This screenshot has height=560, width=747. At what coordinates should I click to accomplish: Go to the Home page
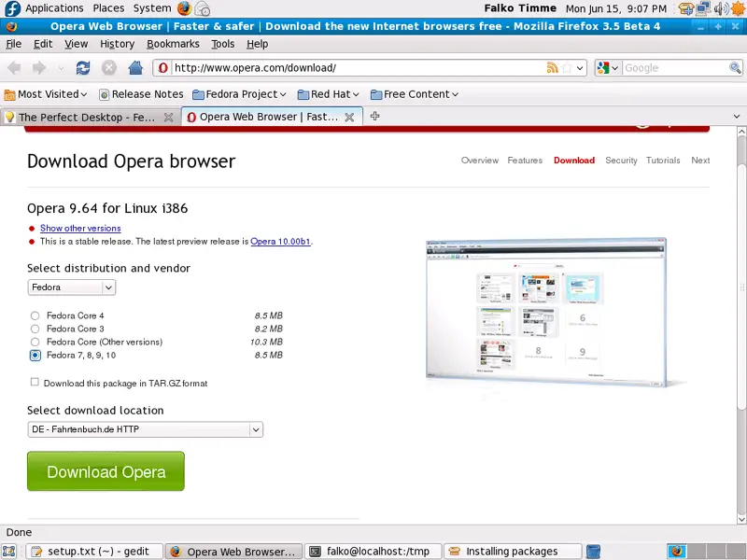(x=135, y=68)
